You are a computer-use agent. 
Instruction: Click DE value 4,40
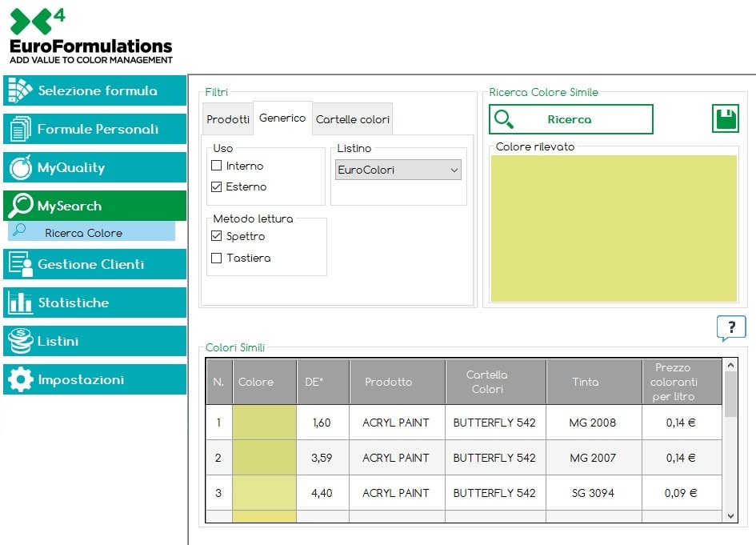point(322,493)
